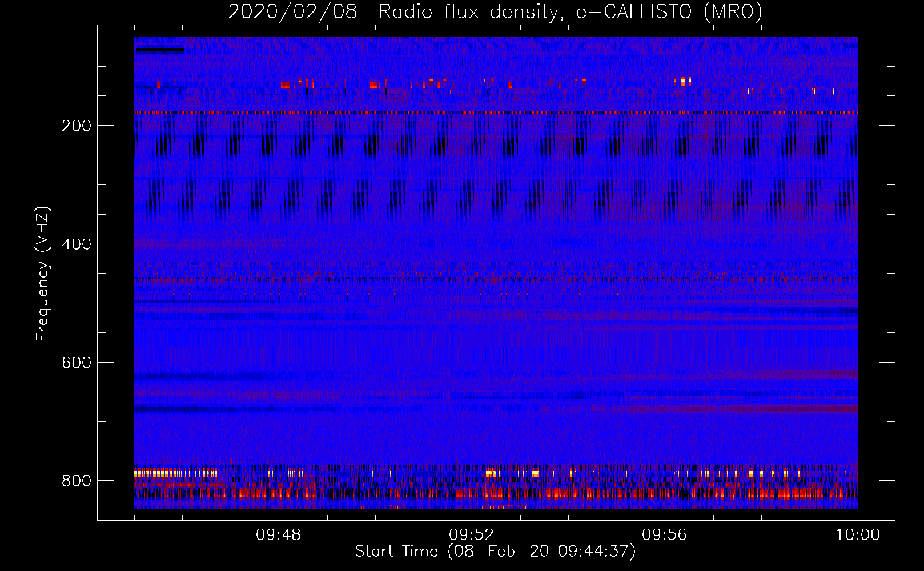
Task: Click the 09:56 time tick label
Action: coord(665,535)
